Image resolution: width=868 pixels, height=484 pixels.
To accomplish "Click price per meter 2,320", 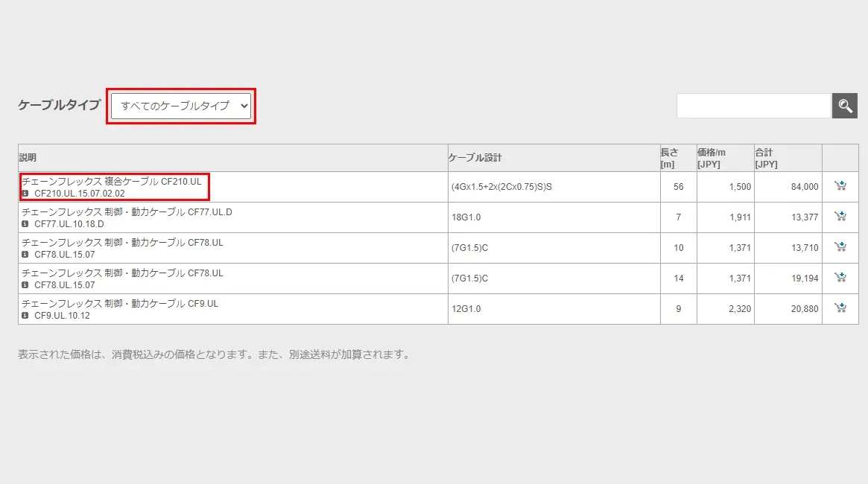I will (740, 309).
